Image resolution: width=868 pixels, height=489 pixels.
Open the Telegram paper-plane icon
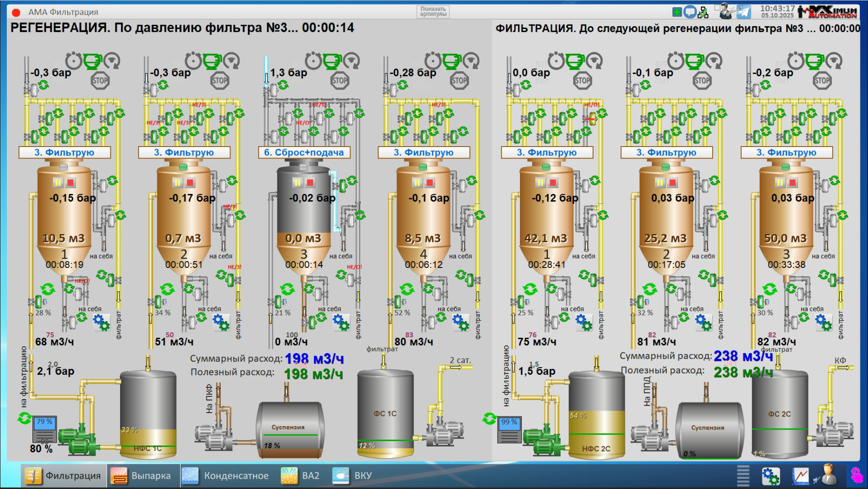click(x=744, y=12)
